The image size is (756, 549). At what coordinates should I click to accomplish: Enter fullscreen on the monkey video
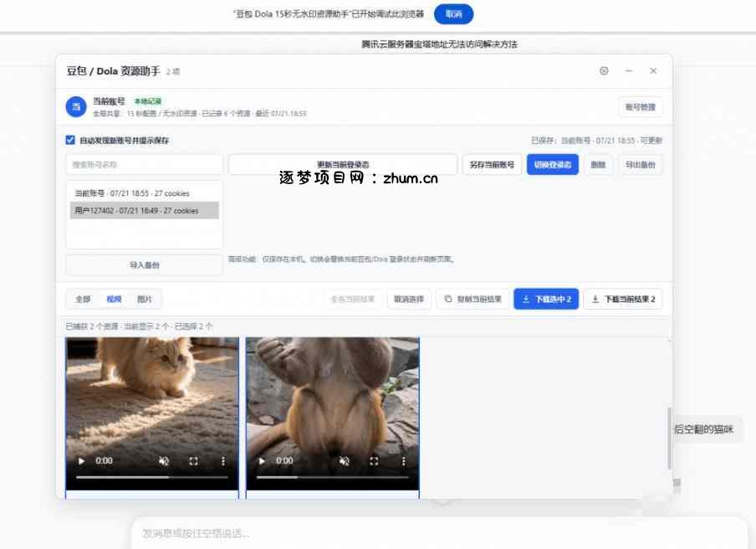(374, 461)
